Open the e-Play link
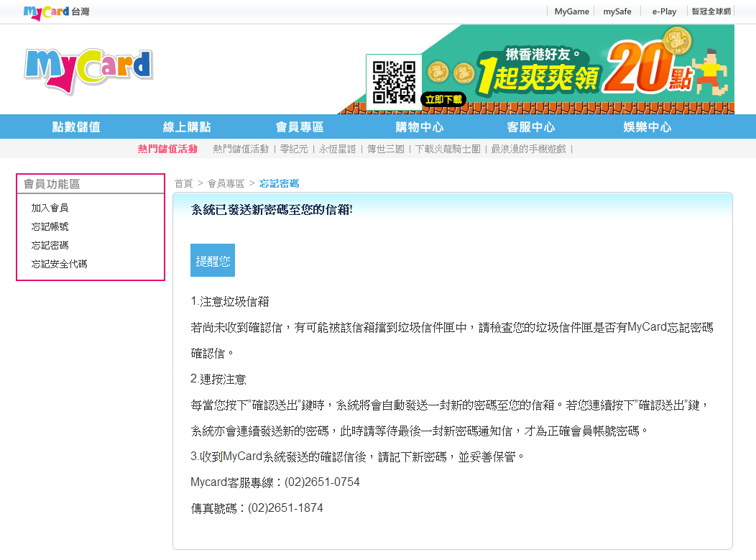Screen dimensions: 756x560 [664, 12]
